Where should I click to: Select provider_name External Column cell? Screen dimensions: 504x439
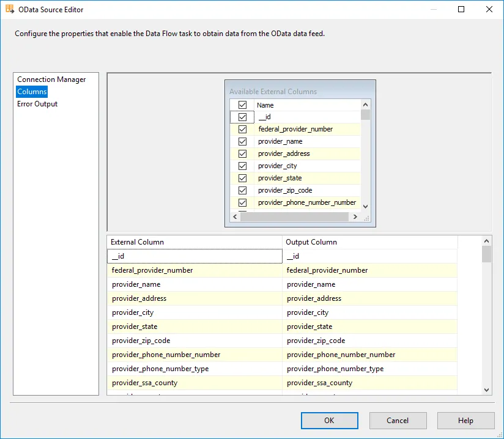tap(195, 284)
